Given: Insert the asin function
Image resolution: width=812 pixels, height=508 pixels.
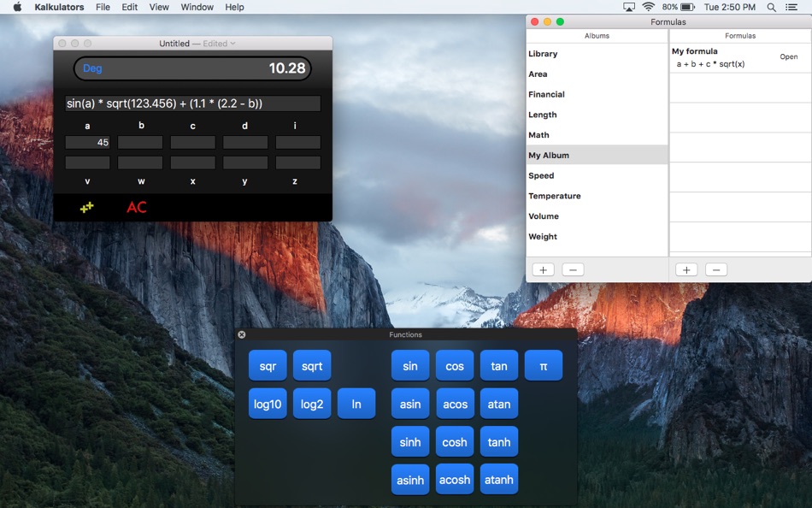Looking at the screenshot, I should coord(410,404).
